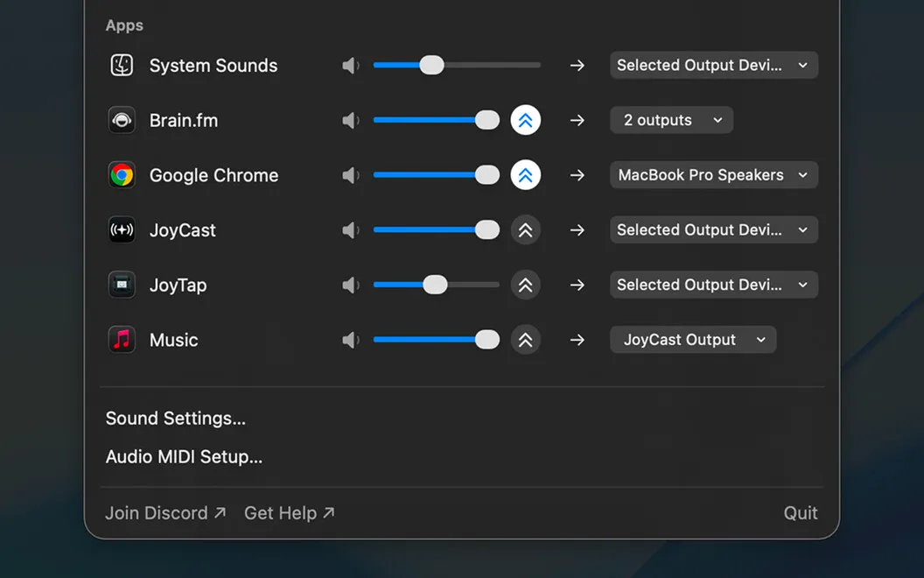Open System Sounds output device dropdown
The image size is (924, 578).
pyautogui.click(x=714, y=65)
